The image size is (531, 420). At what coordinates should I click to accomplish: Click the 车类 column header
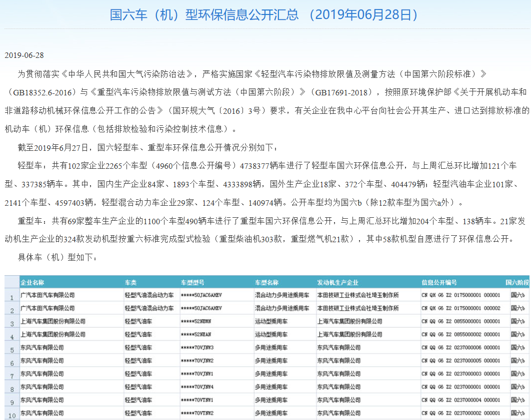(x=130, y=282)
